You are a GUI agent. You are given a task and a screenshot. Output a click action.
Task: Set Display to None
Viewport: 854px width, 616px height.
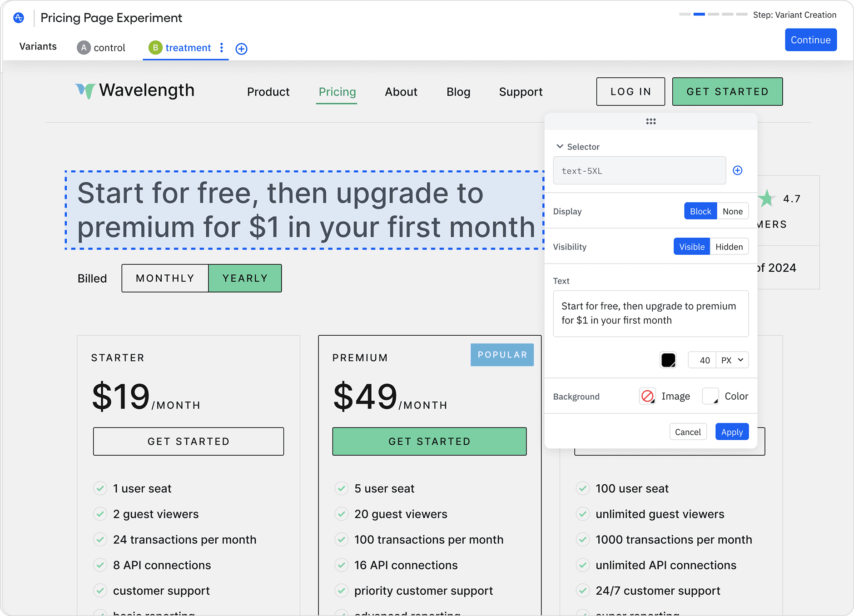(733, 211)
